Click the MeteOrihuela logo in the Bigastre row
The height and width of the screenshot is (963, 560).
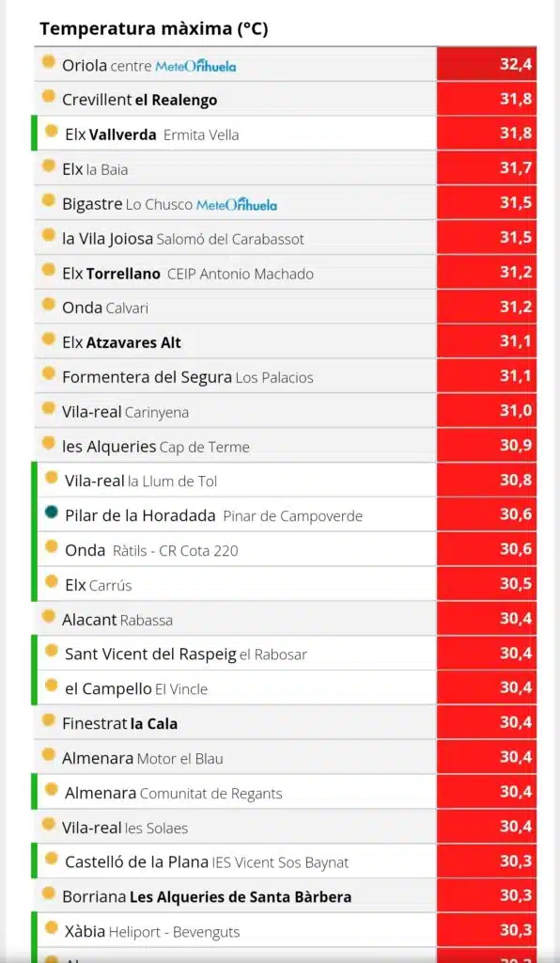point(237,204)
